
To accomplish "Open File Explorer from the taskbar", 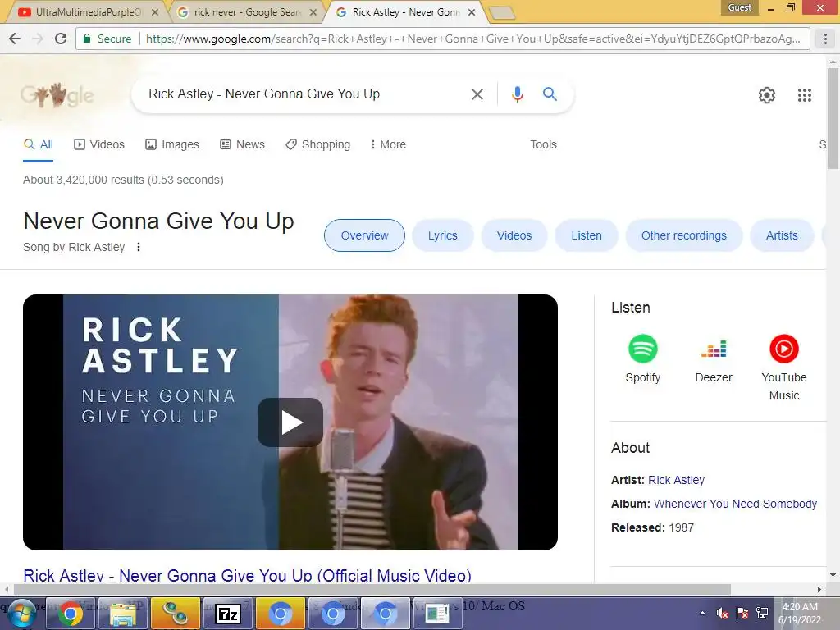I will point(123,614).
